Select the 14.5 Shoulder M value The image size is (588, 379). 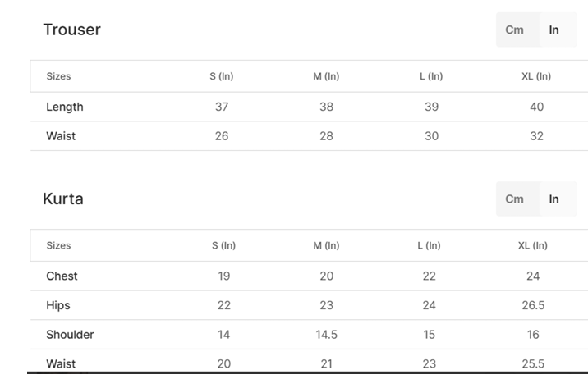(x=326, y=335)
